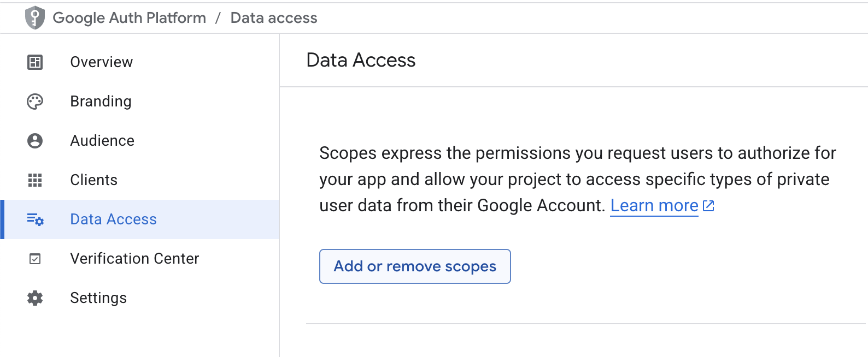Click the Settings gear icon

[35, 297]
